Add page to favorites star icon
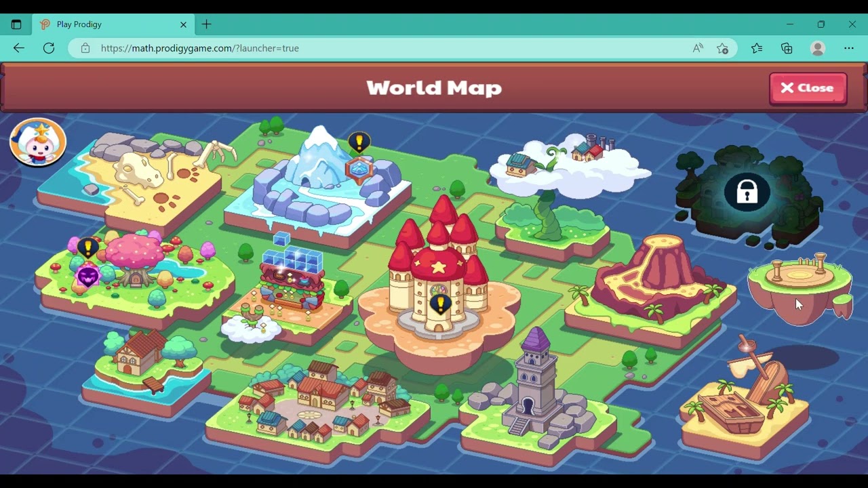 click(x=723, y=48)
